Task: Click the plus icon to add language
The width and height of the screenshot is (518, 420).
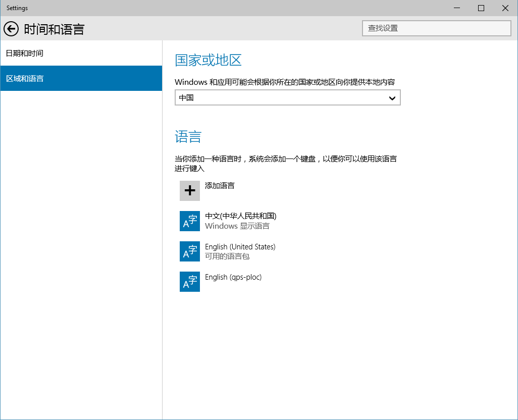Action: click(x=190, y=190)
